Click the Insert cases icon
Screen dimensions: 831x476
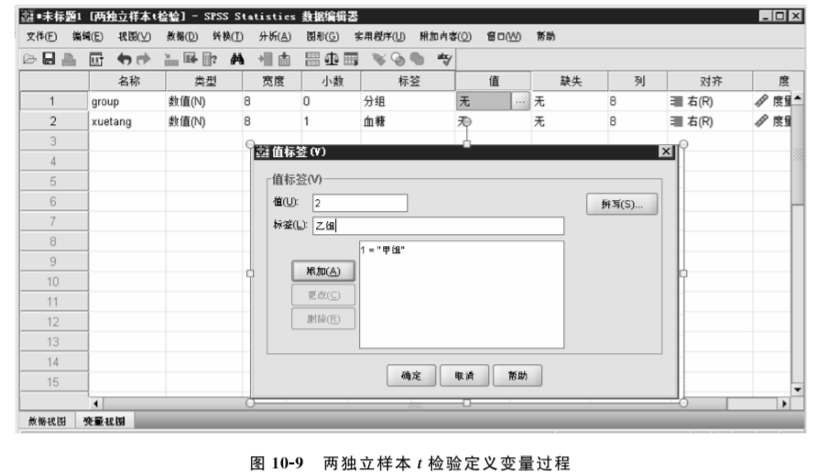point(265,59)
